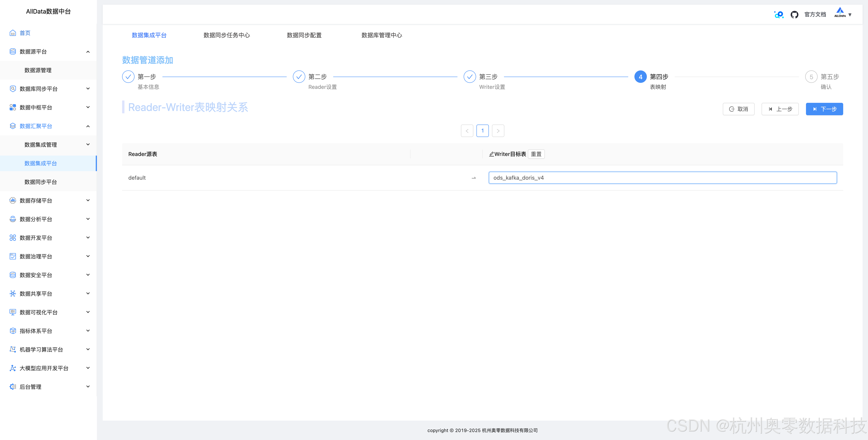Click the 第二步 Reader设置 step label
The image size is (868, 440).
coord(323,82)
